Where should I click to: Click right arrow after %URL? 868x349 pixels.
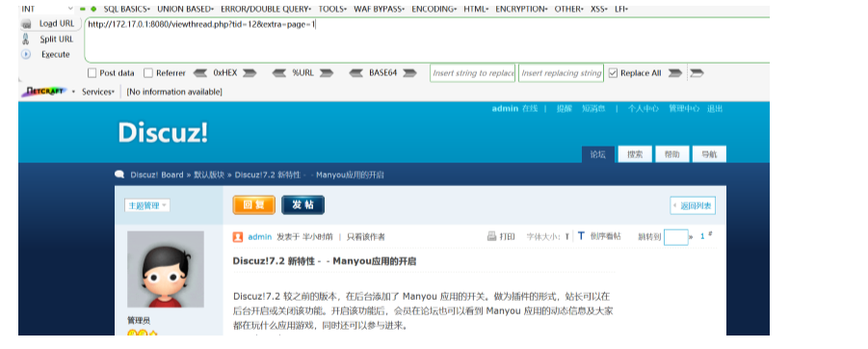pos(327,73)
